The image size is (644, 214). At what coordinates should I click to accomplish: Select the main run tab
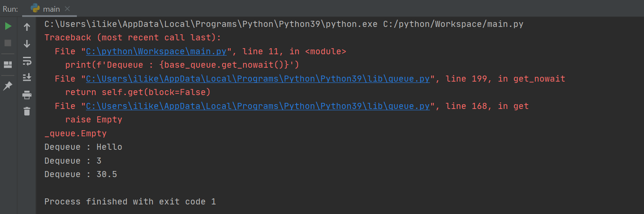click(x=51, y=9)
